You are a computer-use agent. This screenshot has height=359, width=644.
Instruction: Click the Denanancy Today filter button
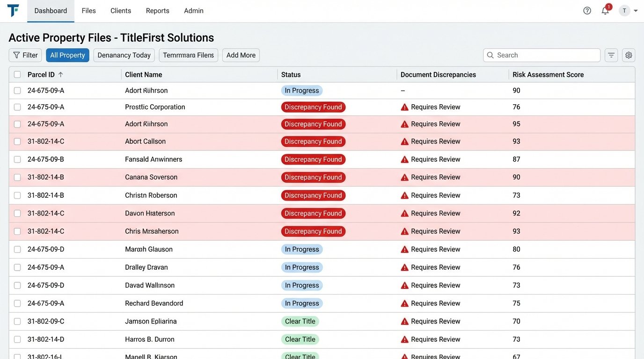124,55
